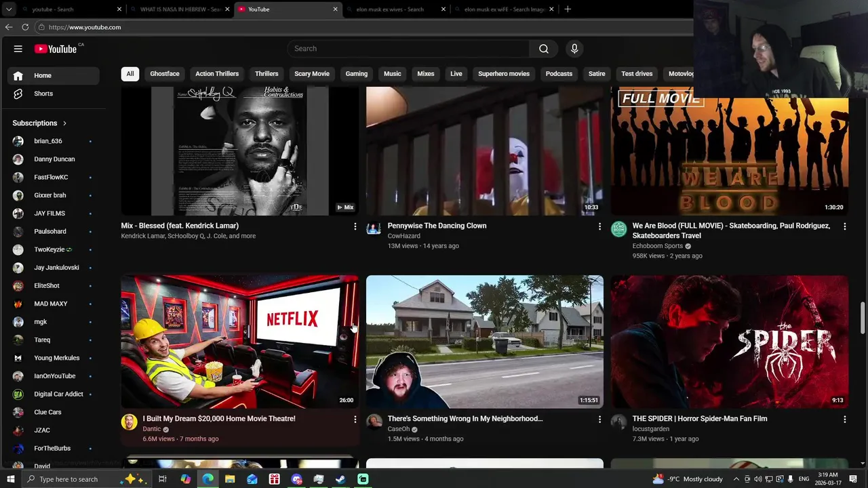This screenshot has width=868, height=488.
Task: Start voice search with the microphone icon
Action: coord(574,49)
